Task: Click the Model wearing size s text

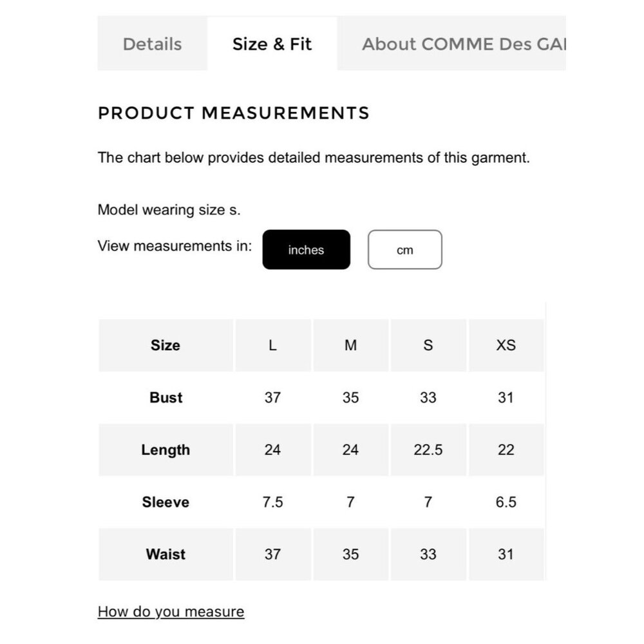Action: (x=169, y=210)
